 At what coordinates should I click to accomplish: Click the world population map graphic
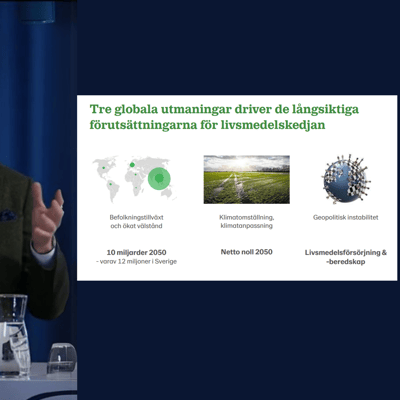(x=135, y=179)
